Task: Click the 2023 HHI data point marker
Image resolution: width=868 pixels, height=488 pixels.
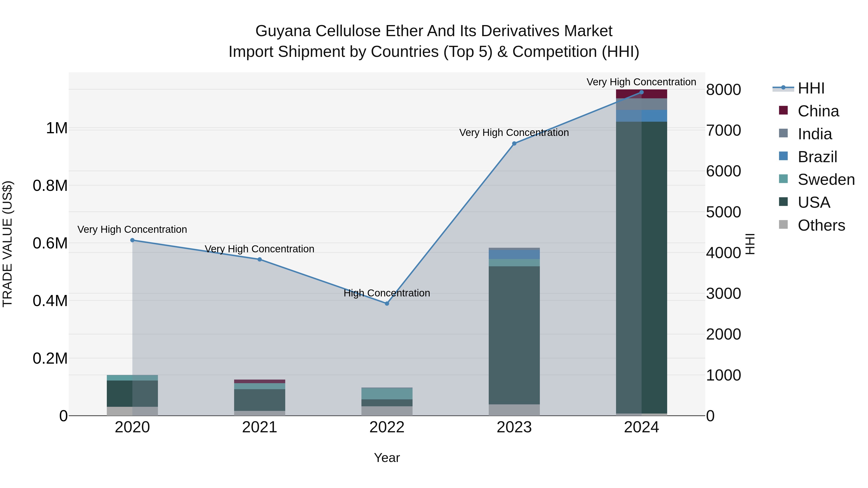Action: [514, 143]
